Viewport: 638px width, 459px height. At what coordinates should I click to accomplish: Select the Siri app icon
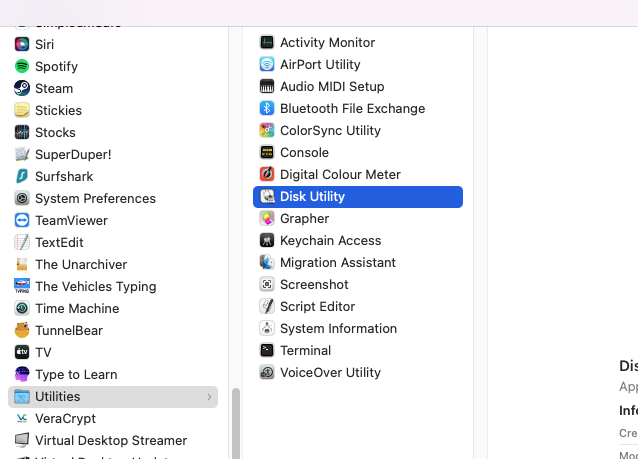tap(22, 44)
